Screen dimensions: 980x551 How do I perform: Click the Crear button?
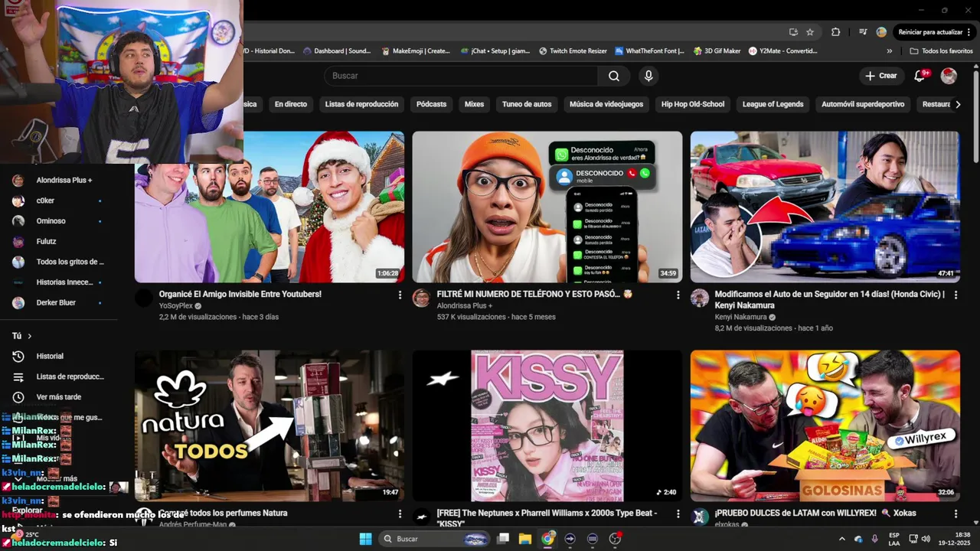[x=880, y=76]
